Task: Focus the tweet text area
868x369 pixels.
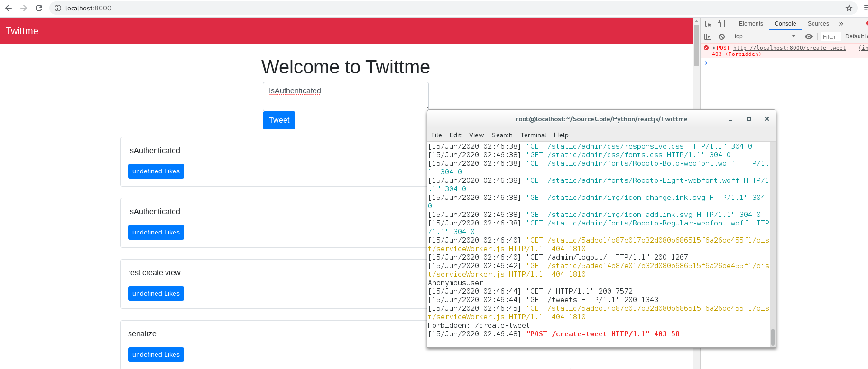Action: click(x=346, y=97)
